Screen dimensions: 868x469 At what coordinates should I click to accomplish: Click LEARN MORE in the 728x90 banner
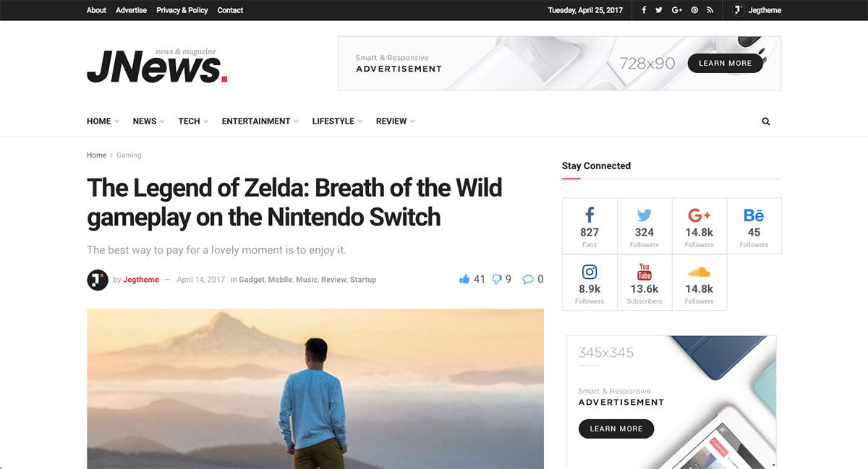tap(725, 63)
